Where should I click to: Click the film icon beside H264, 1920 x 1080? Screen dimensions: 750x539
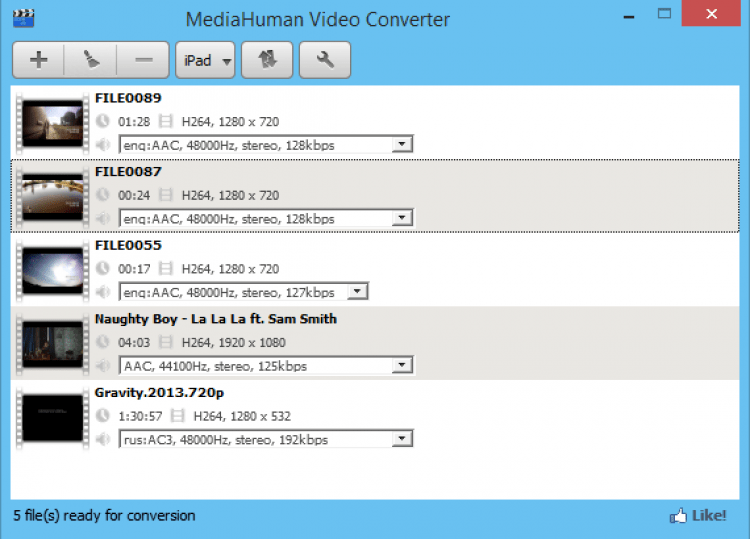(x=165, y=342)
